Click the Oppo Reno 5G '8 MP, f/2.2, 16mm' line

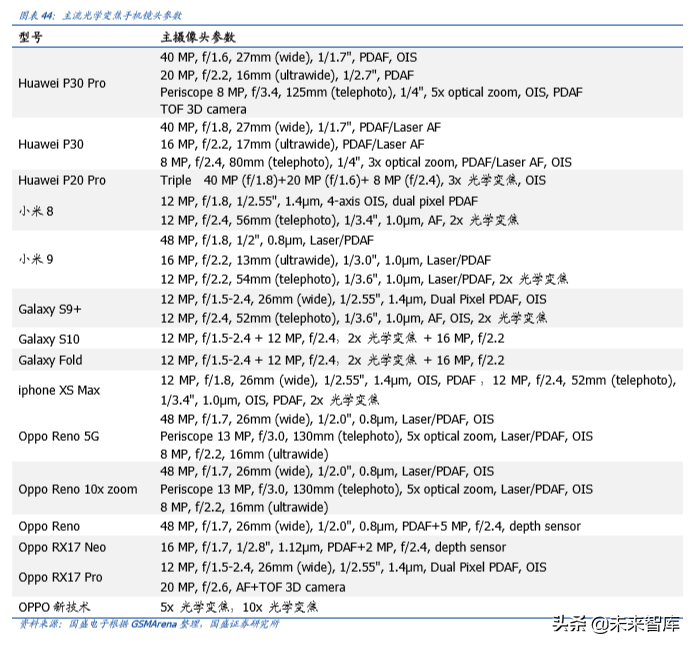click(x=244, y=454)
